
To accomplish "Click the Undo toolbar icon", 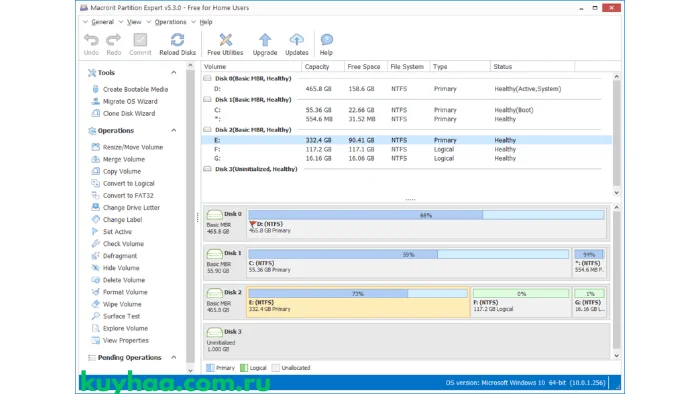I will pos(91,40).
